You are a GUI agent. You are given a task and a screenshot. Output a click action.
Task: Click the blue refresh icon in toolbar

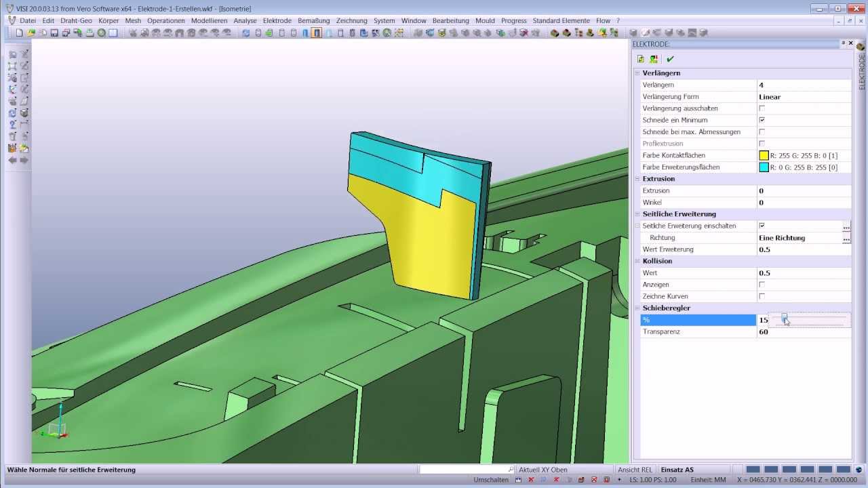245,33
